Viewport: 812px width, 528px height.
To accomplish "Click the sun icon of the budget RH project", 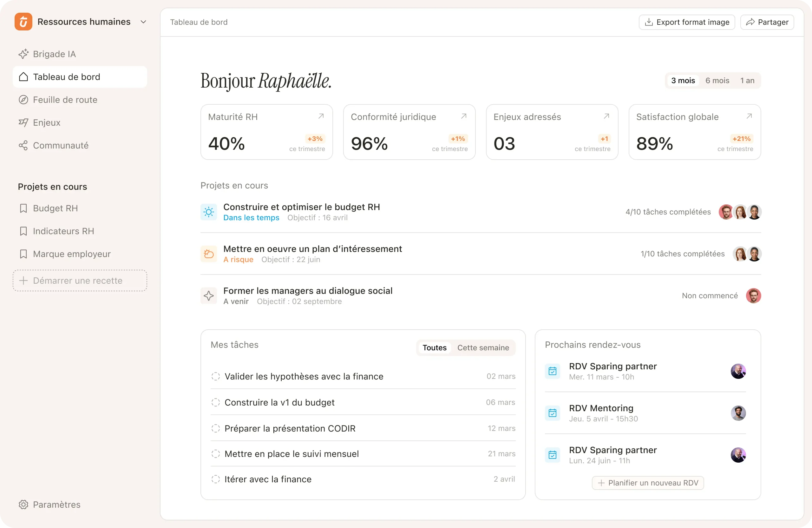I will coord(208,212).
